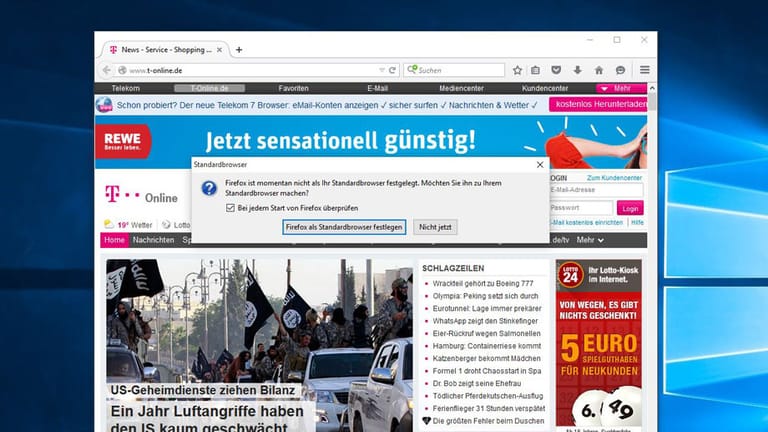Click the Hilfe link
This screenshot has width=768, height=432.
(637, 222)
